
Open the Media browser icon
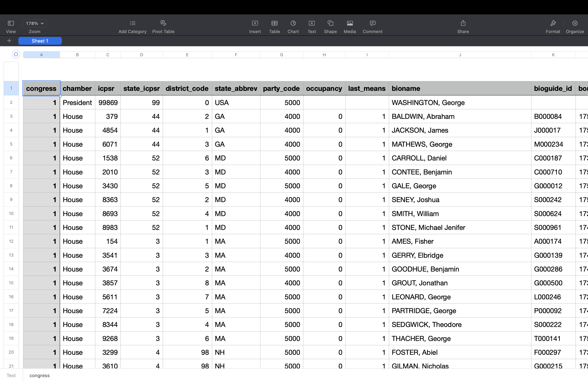[350, 23]
